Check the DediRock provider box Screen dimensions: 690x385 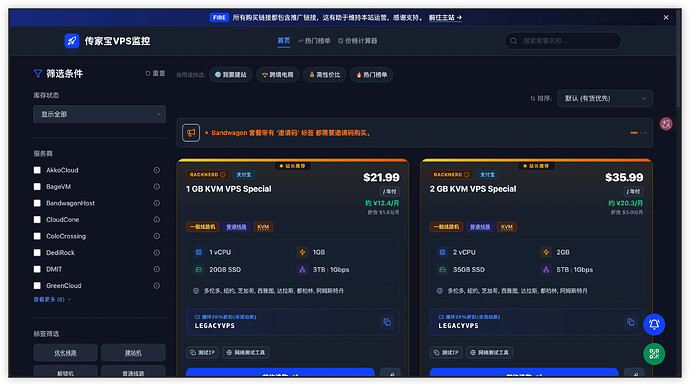37,253
